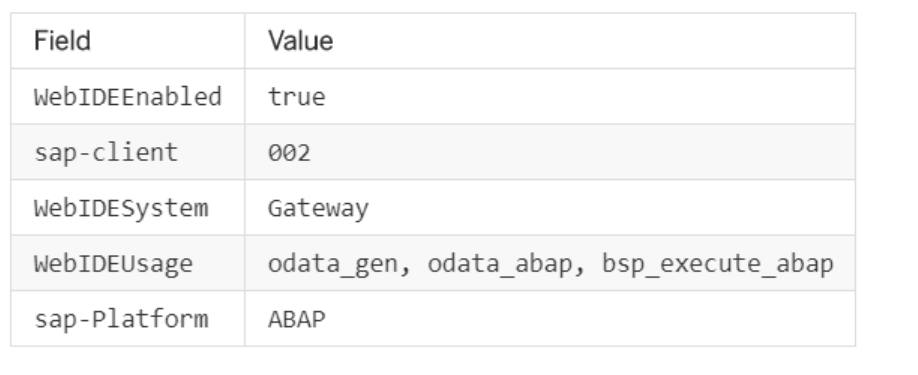Click empty space in the ABAP row
Viewport: 918px width, 375px height.
585,319
